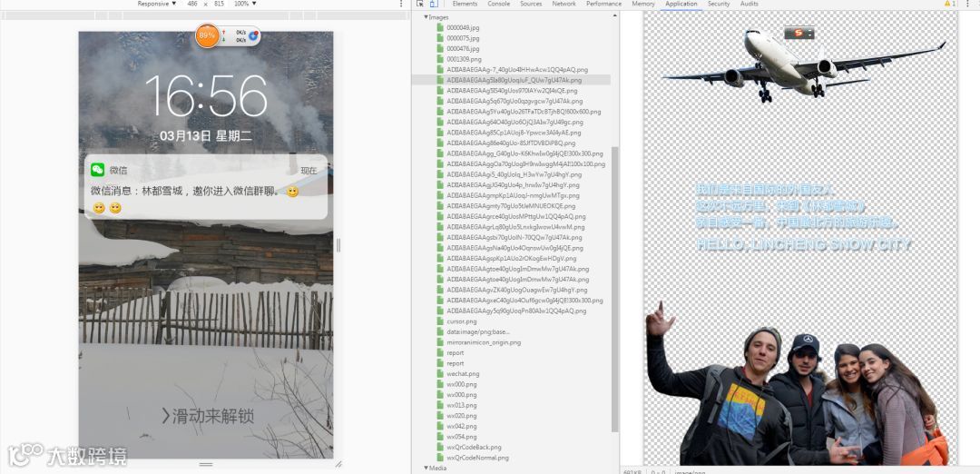Select the file ending !600x600.png

[524, 112]
